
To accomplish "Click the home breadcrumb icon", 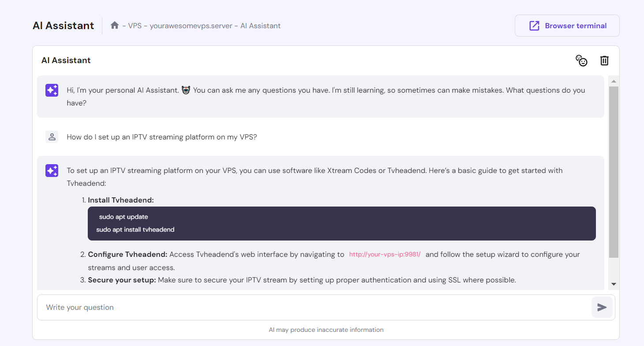I will 115,26.
